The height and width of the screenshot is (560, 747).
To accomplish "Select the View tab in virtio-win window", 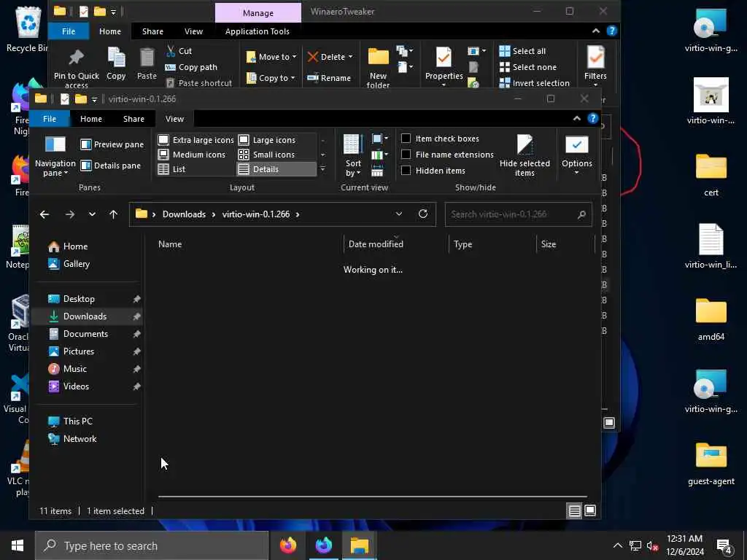I will pyautogui.click(x=174, y=119).
